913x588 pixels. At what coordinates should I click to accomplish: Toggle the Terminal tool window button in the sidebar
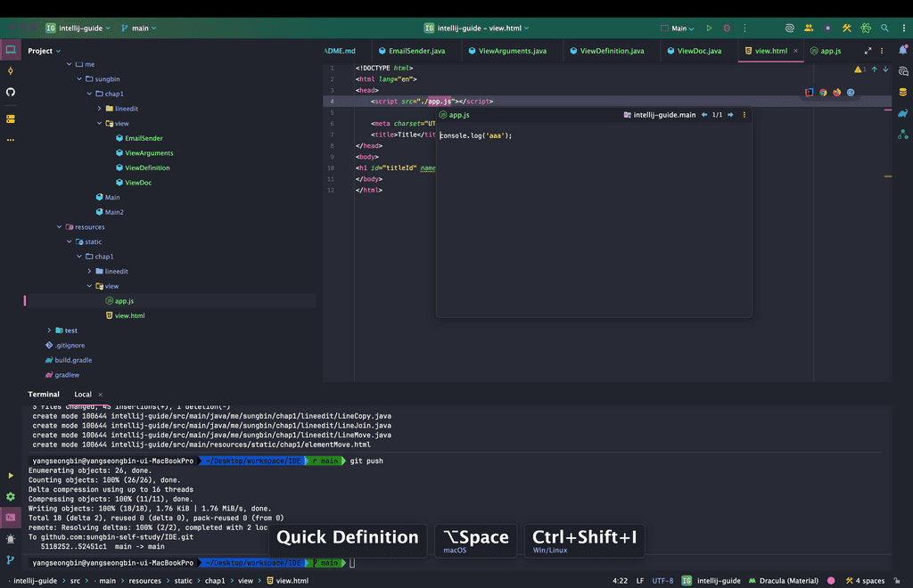tap(11, 518)
